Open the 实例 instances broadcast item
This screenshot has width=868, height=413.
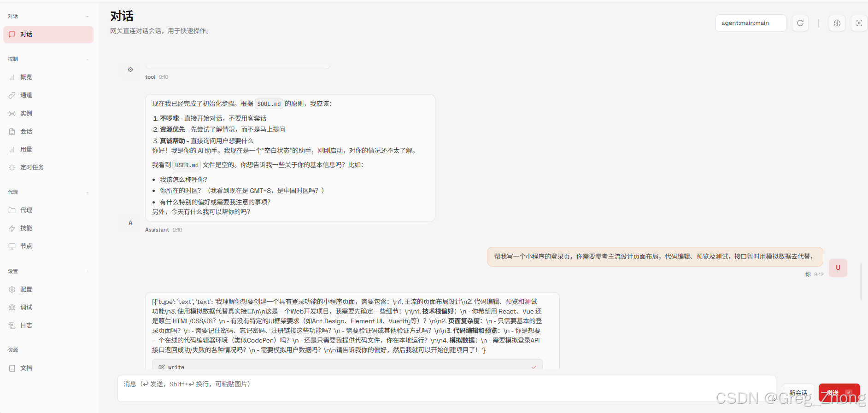[x=48, y=113]
